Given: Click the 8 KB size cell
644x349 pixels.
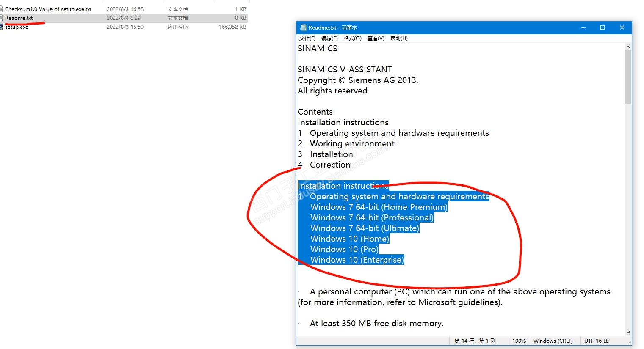Looking at the screenshot, I should point(240,18).
